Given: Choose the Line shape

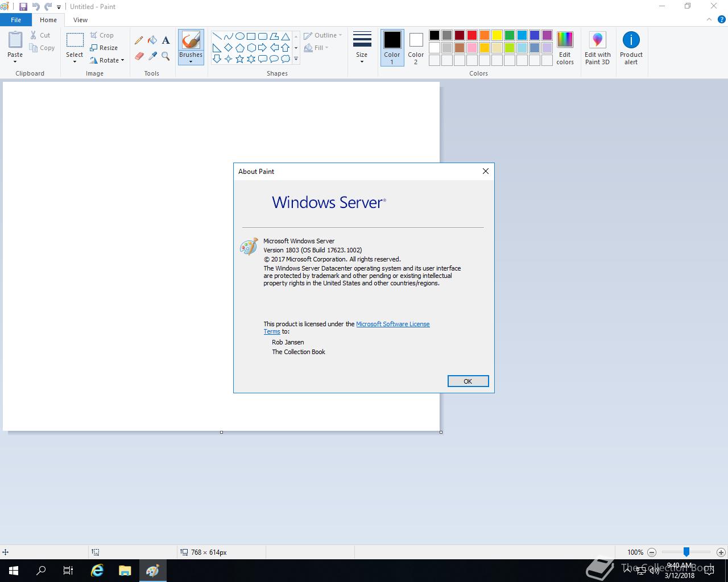Looking at the screenshot, I should click(217, 36).
